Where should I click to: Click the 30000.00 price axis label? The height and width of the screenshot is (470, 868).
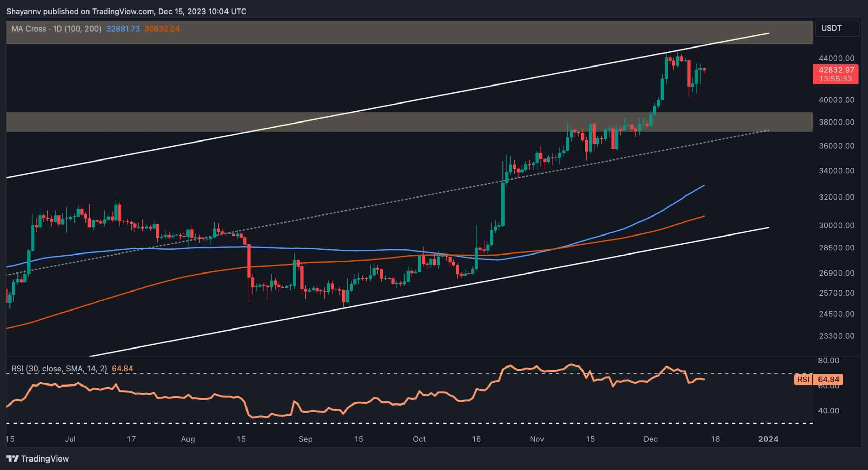coord(836,225)
